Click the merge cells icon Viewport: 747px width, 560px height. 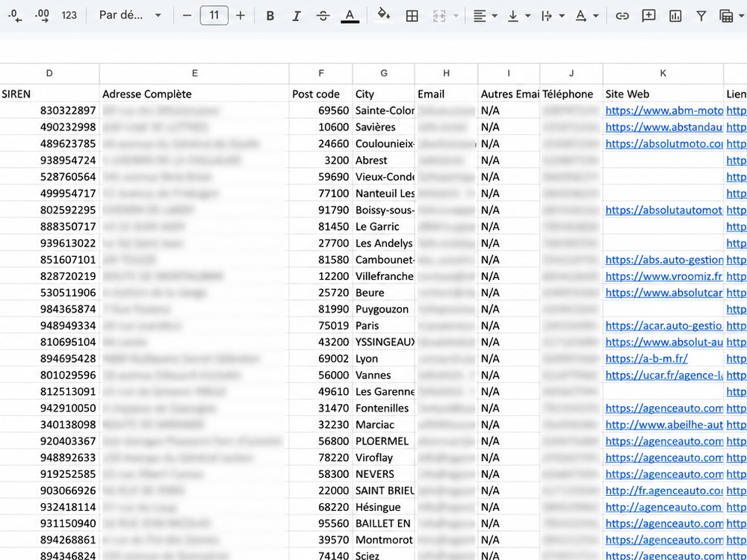coord(439,16)
